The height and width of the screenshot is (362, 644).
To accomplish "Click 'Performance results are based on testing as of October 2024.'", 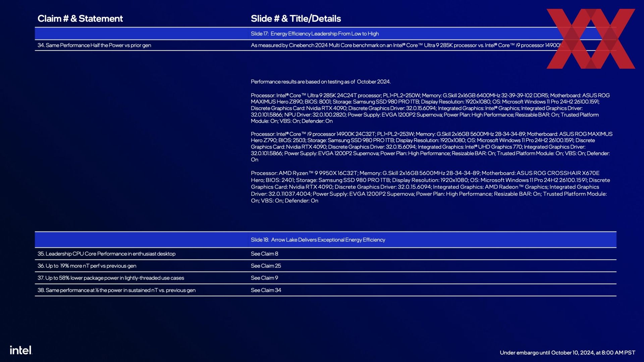I will (321, 82).
